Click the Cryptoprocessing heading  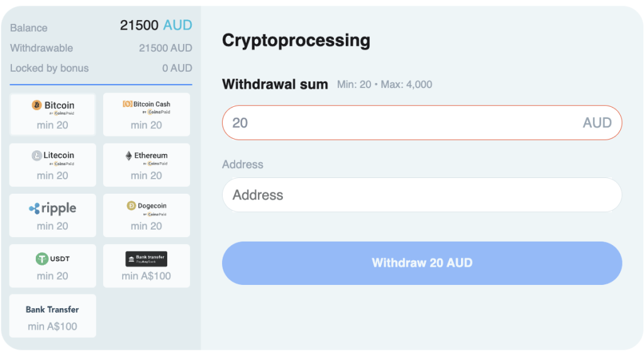[296, 40]
